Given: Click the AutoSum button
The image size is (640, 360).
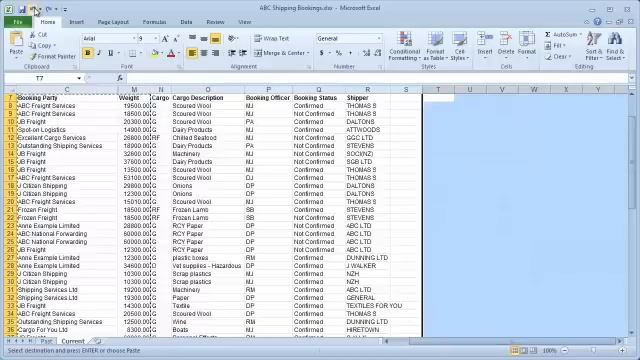Looking at the screenshot, I should [x=563, y=35].
